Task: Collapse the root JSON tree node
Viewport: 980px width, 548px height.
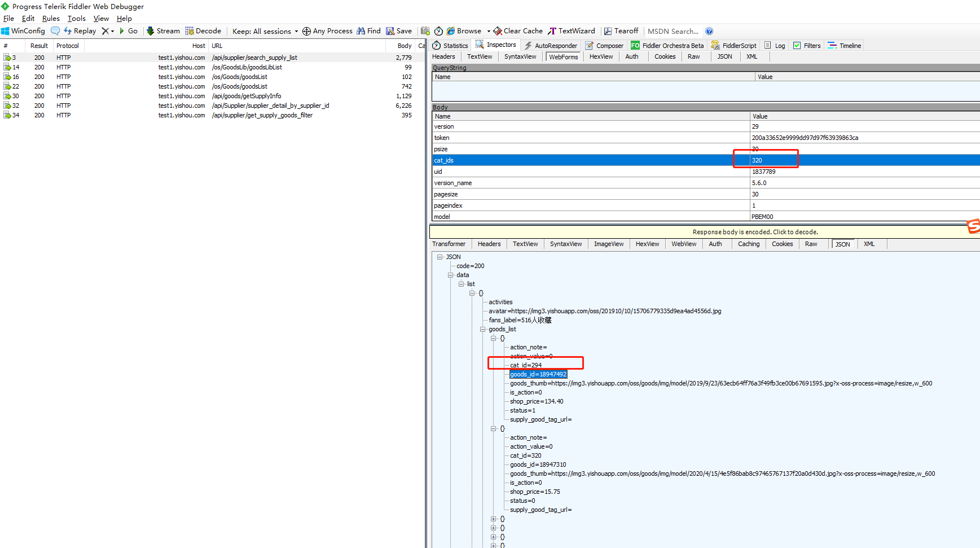Action: [x=440, y=257]
